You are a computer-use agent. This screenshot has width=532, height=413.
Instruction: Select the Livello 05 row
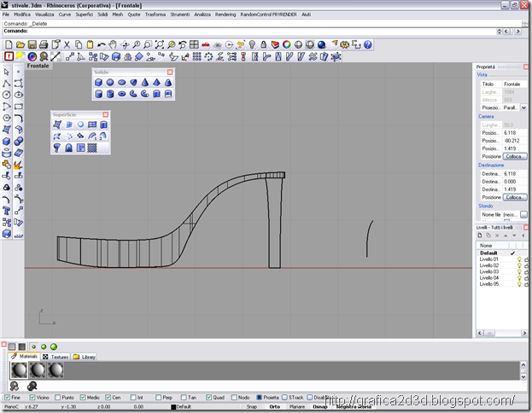pos(501,284)
